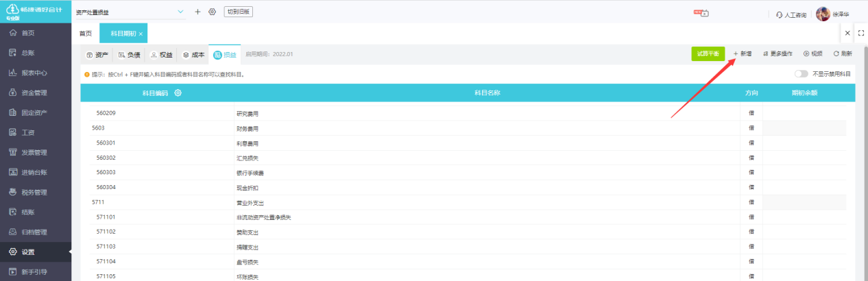The width and height of the screenshot is (868, 281).
Task: Select the 首页 page tab
Action: (x=85, y=34)
